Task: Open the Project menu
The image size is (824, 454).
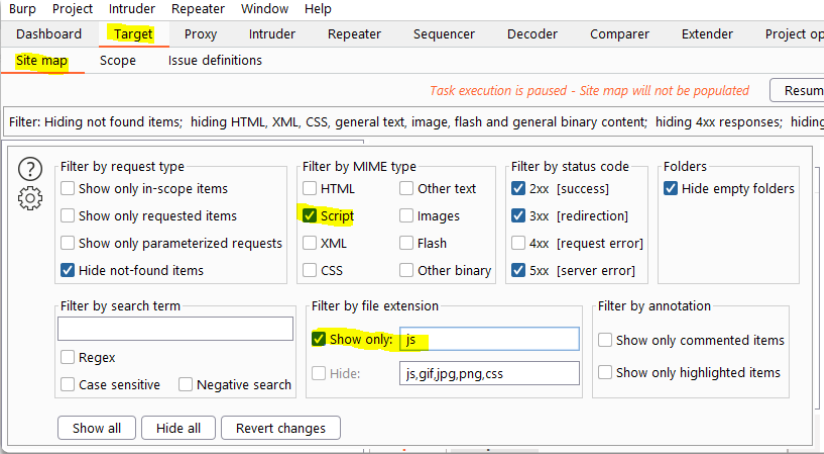Action: [73, 9]
